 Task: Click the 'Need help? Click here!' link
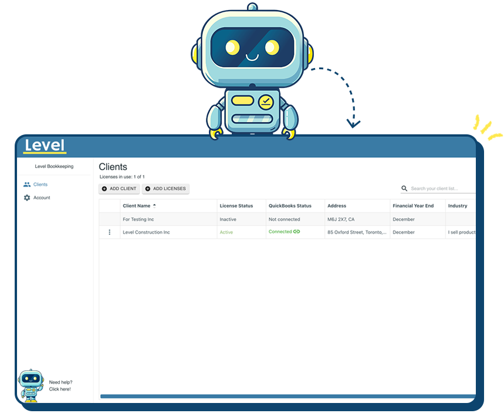coord(60,385)
